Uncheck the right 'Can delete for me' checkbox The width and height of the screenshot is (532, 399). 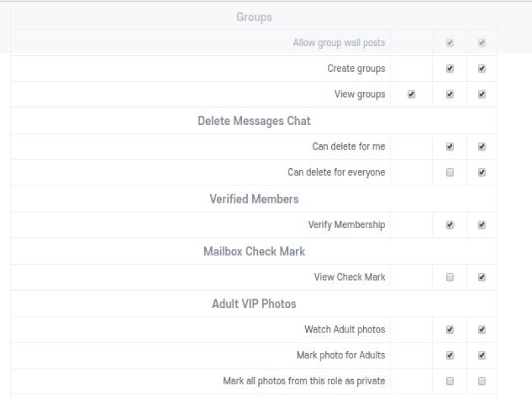pos(482,146)
